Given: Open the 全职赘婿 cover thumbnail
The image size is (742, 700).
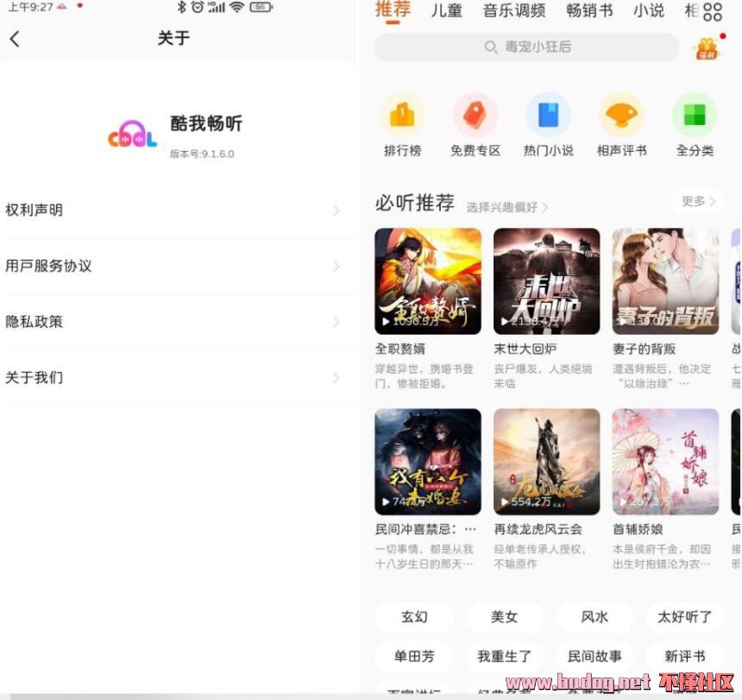Looking at the screenshot, I should tap(428, 281).
